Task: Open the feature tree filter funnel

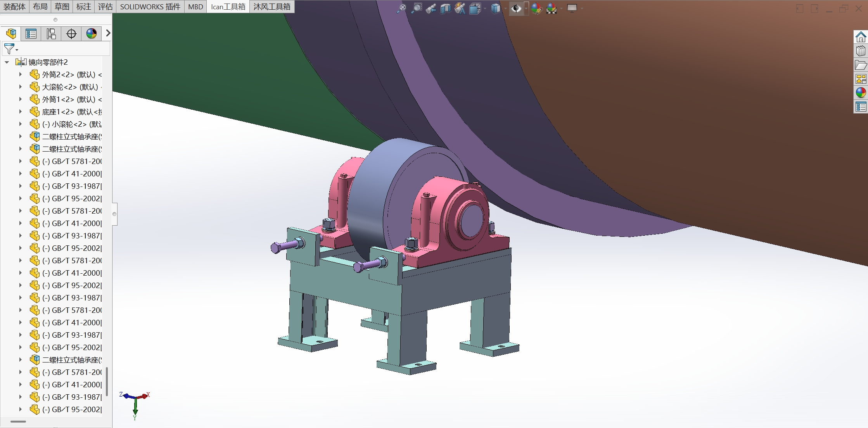Action: point(9,49)
